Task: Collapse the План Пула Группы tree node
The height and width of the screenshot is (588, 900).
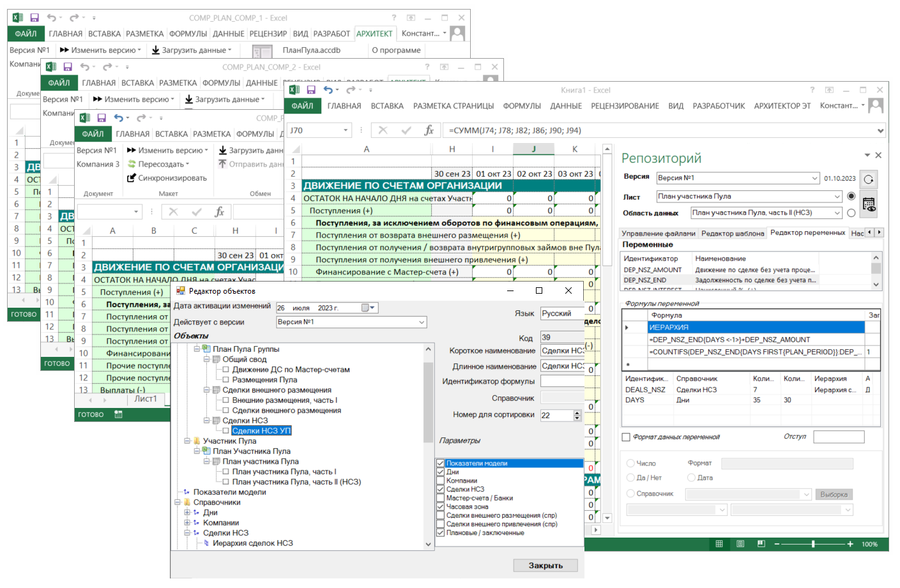Action: click(197, 349)
